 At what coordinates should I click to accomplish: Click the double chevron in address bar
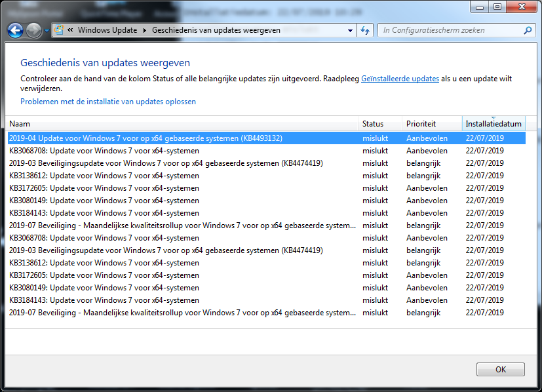coord(70,30)
